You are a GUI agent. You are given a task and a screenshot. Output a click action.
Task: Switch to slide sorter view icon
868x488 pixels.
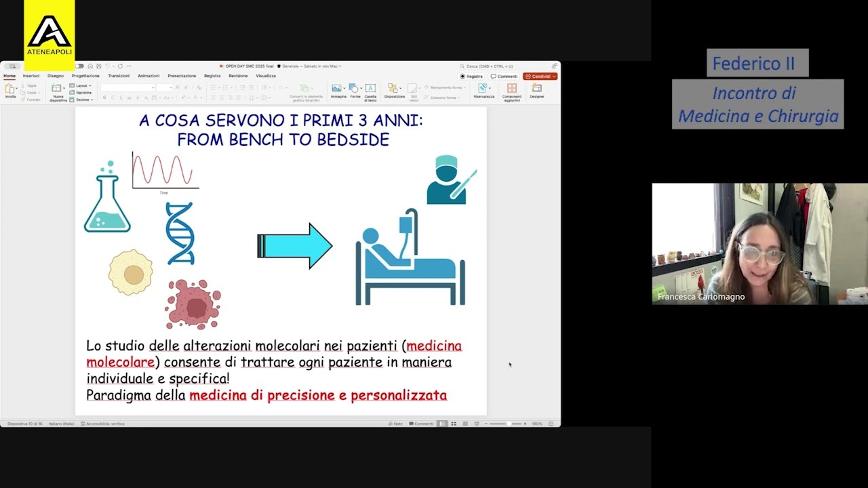pos(454,424)
